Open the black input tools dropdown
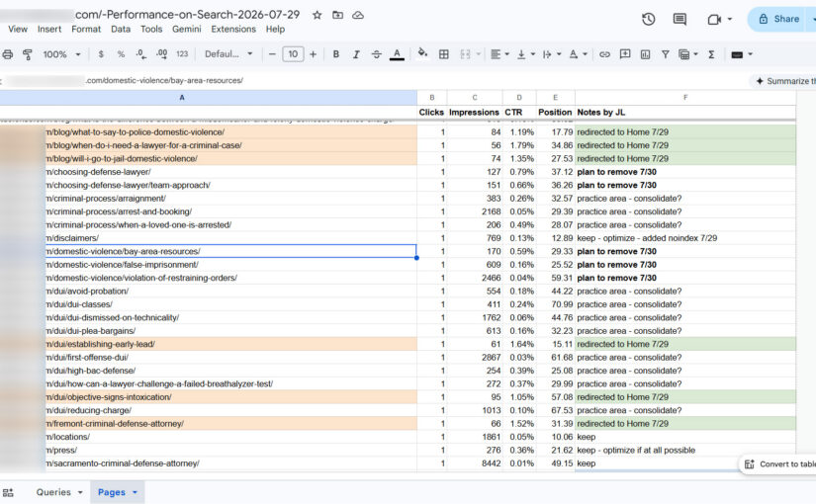Viewport: 816px width, 504px height. pos(742,54)
